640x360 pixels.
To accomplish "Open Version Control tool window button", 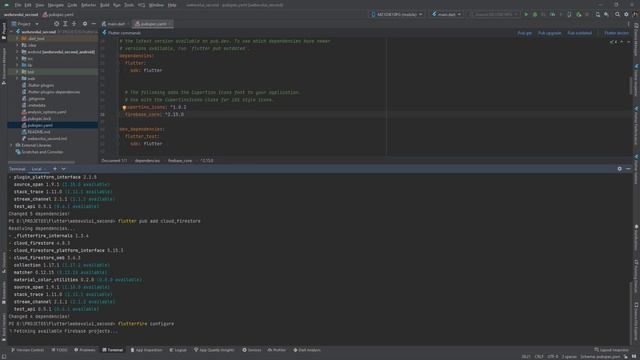I will [27, 350].
